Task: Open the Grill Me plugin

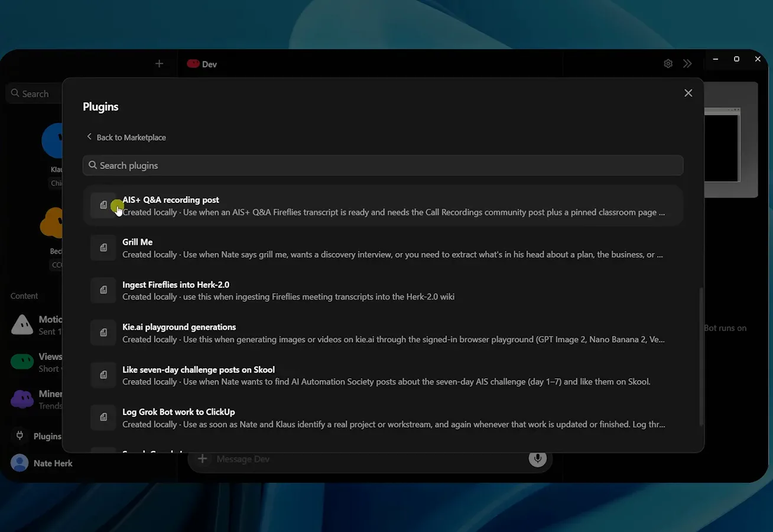Action: (x=383, y=248)
